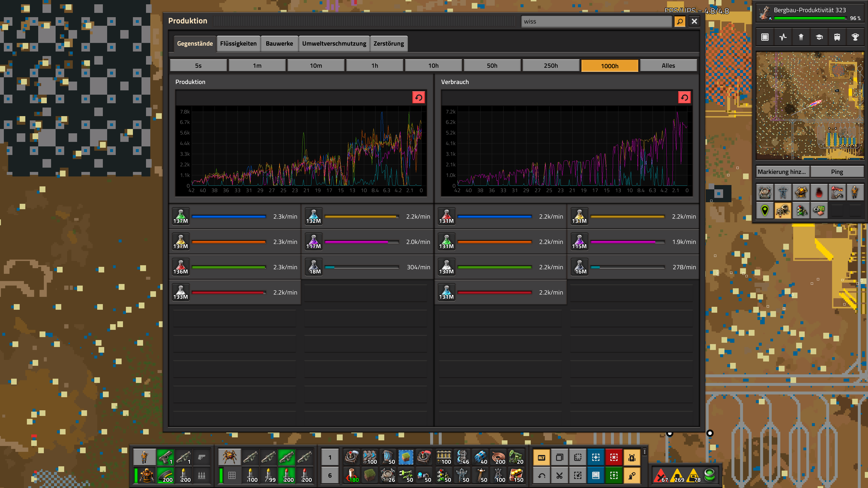Select the Spidertron icon in the toolbar

[x=230, y=457]
